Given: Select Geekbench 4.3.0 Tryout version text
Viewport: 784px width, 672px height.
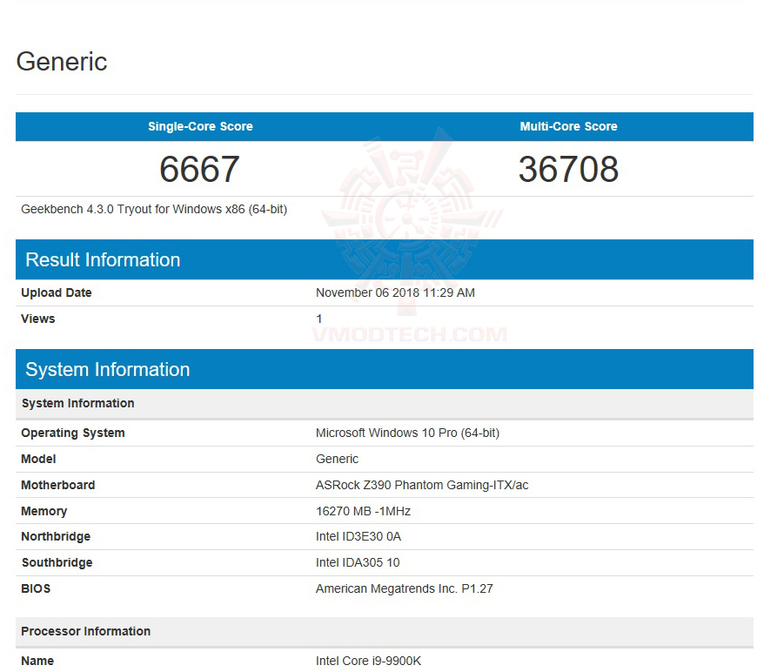Looking at the screenshot, I should pos(154,209).
